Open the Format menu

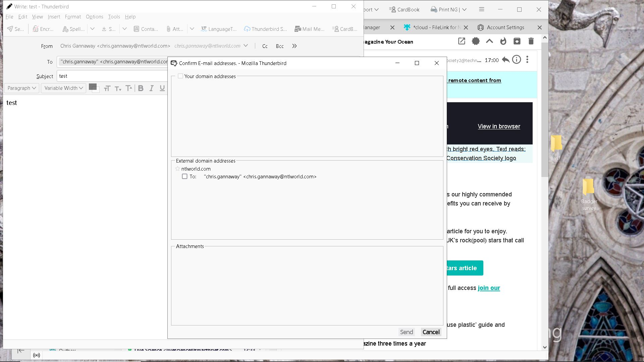pyautogui.click(x=73, y=17)
